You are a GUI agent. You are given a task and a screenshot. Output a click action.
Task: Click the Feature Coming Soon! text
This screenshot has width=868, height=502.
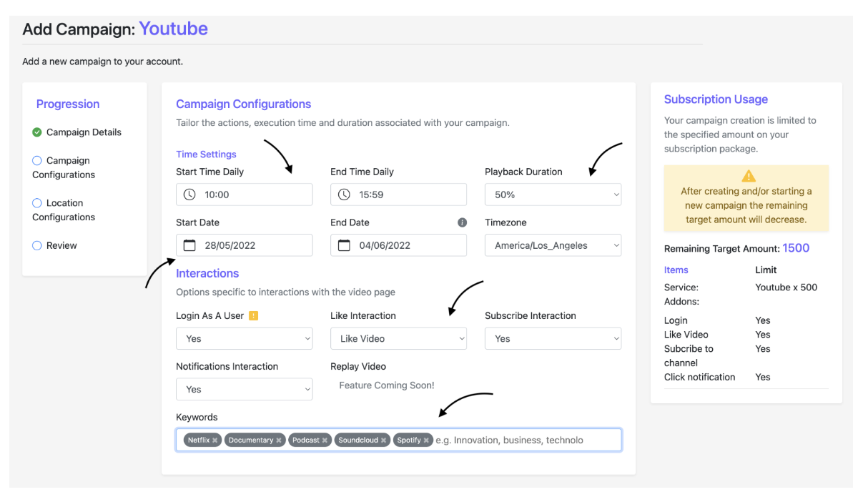(387, 385)
